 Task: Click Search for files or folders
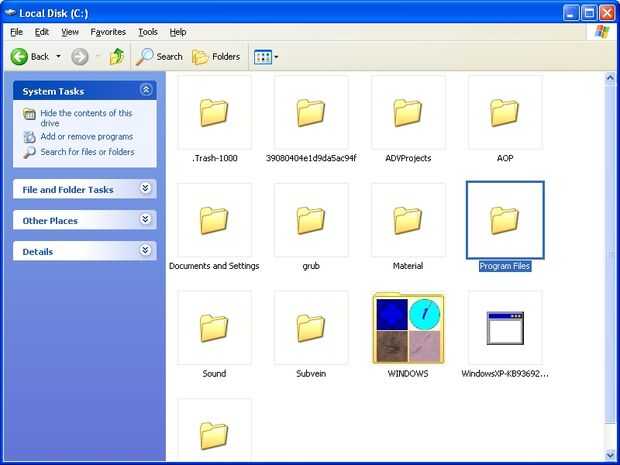click(x=87, y=152)
